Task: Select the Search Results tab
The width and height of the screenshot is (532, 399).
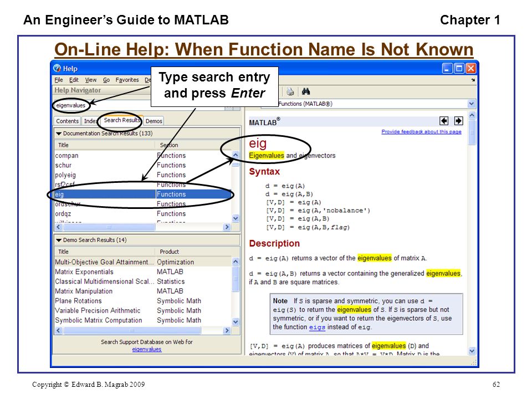Action: tap(121, 120)
